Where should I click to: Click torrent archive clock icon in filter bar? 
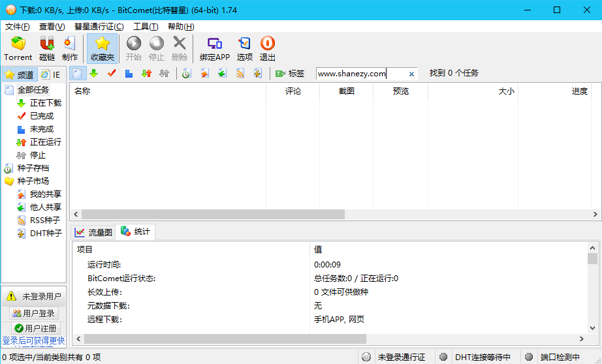[187, 73]
